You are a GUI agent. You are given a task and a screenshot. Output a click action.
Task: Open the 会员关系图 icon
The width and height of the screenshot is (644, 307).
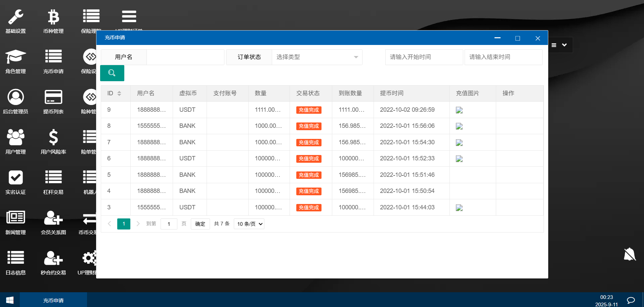pyautogui.click(x=53, y=218)
